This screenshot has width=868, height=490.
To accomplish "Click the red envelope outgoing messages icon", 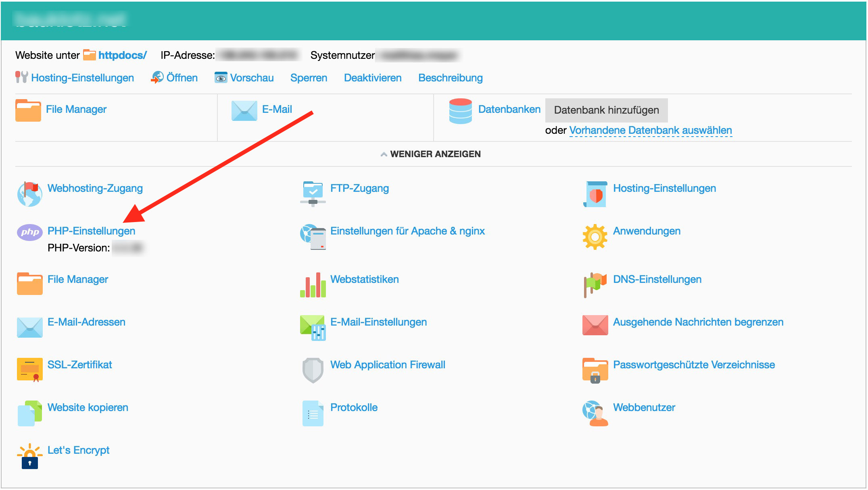I will (x=595, y=325).
